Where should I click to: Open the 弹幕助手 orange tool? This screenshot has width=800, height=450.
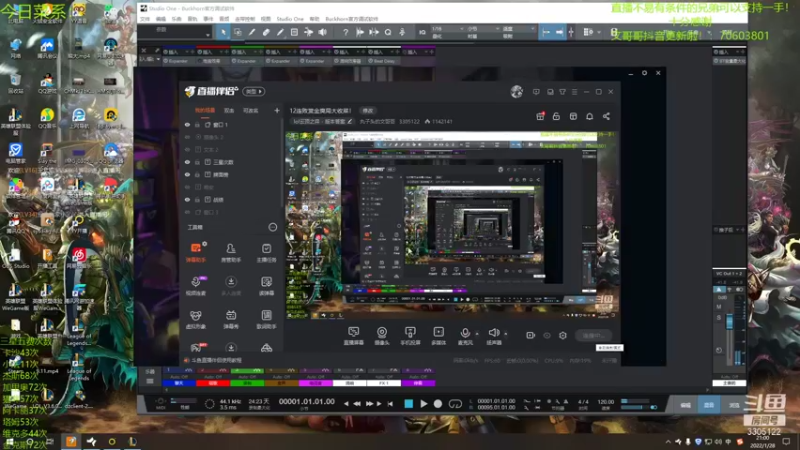pos(196,253)
